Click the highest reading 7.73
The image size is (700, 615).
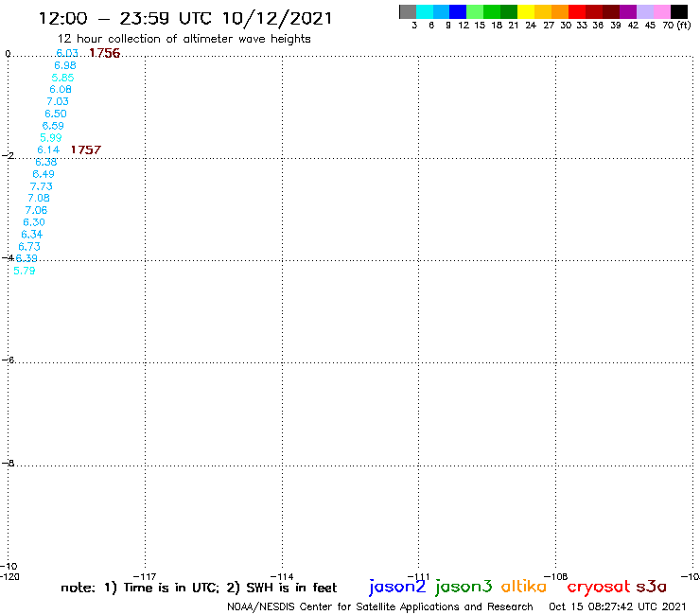pyautogui.click(x=41, y=186)
